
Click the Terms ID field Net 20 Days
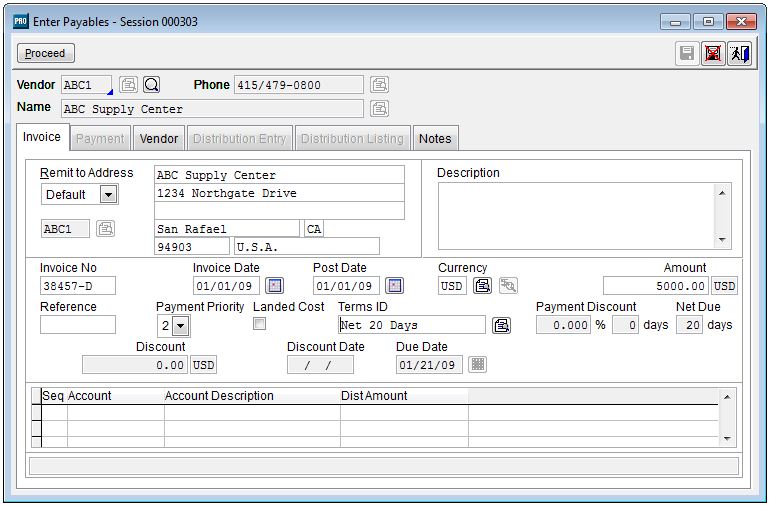(x=412, y=325)
